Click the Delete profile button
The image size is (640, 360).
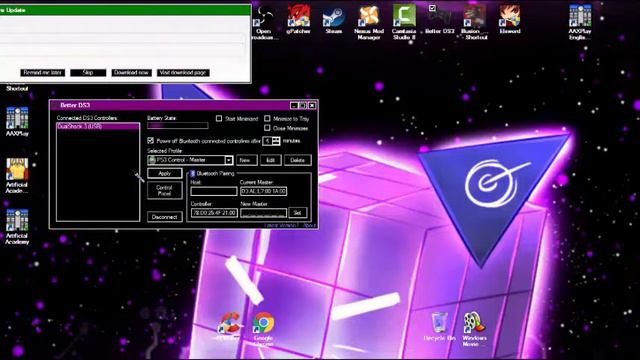click(298, 160)
